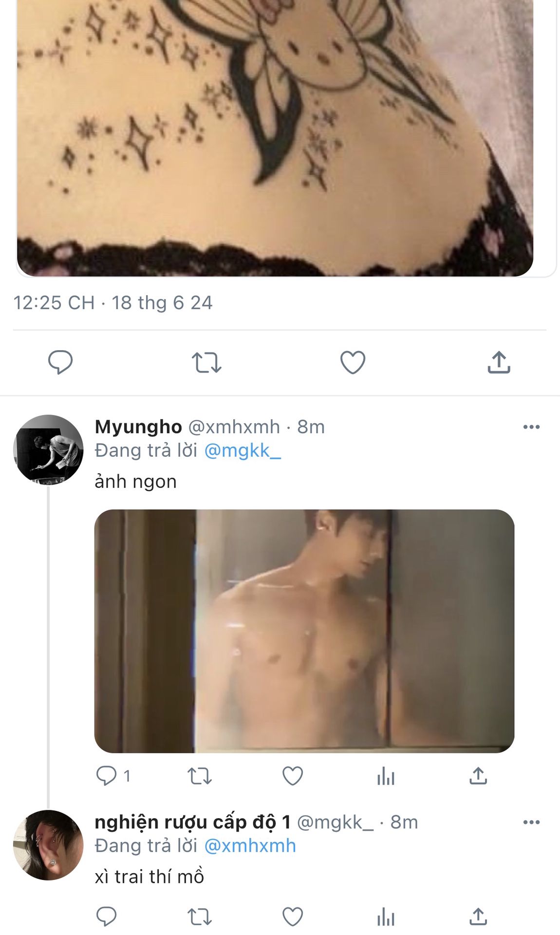The width and height of the screenshot is (560, 935).
Task: Open the @mgkk_ mention link
Action: [243, 451]
